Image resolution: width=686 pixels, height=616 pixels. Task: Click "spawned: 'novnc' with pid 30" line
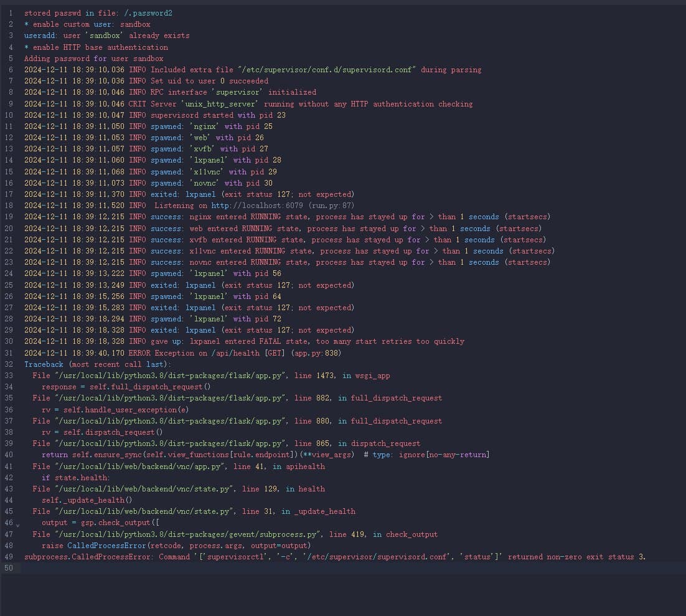coord(148,184)
